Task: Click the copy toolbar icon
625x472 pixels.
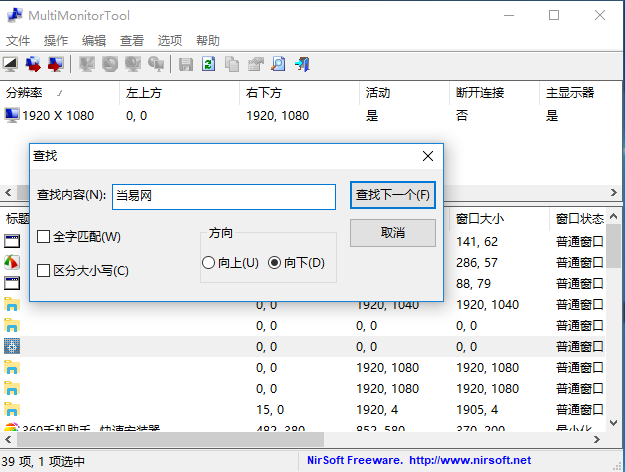Action: (x=232, y=64)
